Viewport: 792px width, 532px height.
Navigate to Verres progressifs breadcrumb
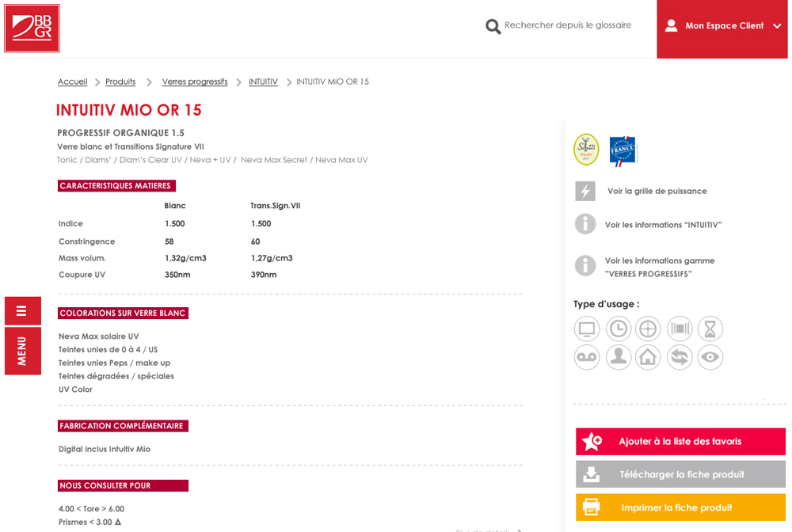195,82
